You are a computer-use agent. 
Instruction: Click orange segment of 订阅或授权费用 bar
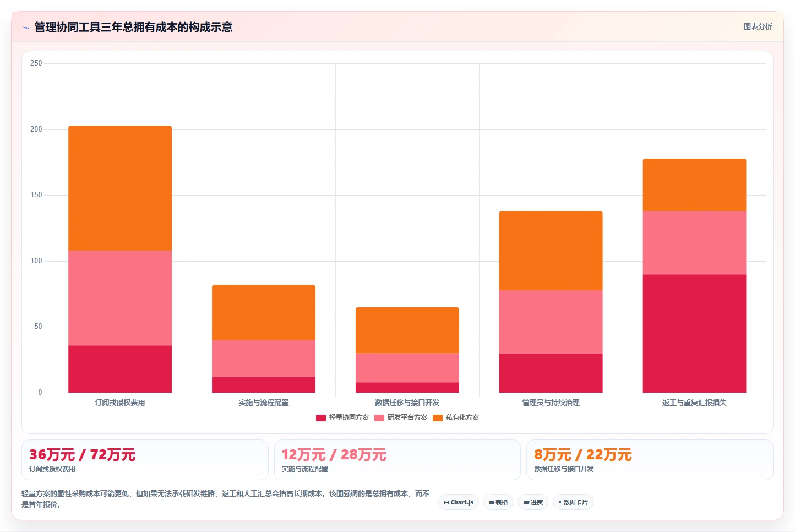pyautogui.click(x=120, y=188)
